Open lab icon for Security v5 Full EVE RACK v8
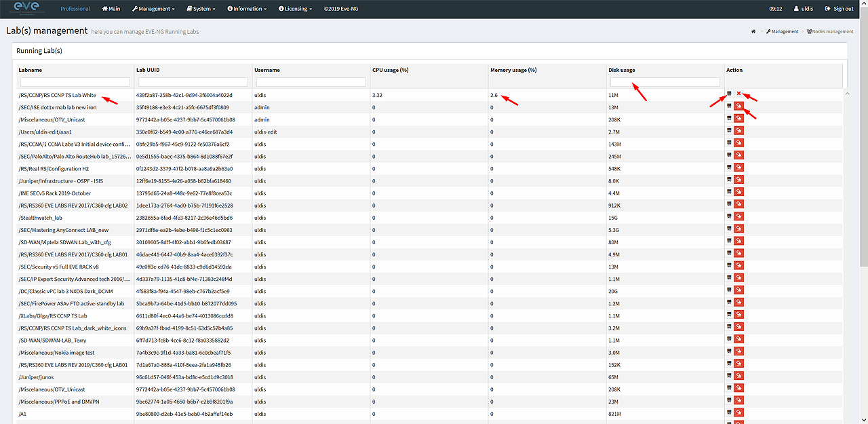The image size is (868, 424). point(729,265)
